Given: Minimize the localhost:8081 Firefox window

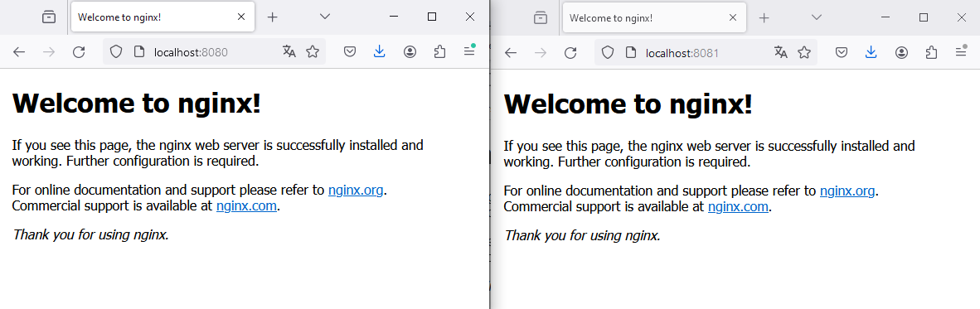Looking at the screenshot, I should tap(885, 17).
